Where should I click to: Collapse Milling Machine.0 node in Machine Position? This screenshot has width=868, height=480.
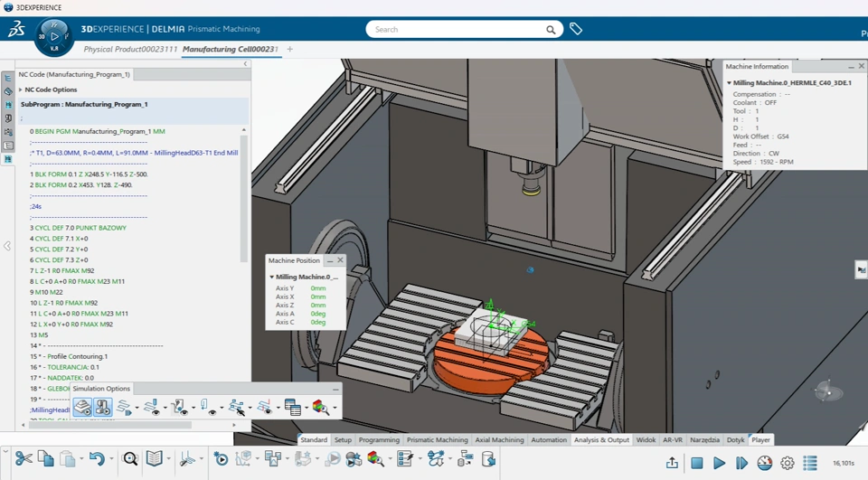[x=272, y=277]
